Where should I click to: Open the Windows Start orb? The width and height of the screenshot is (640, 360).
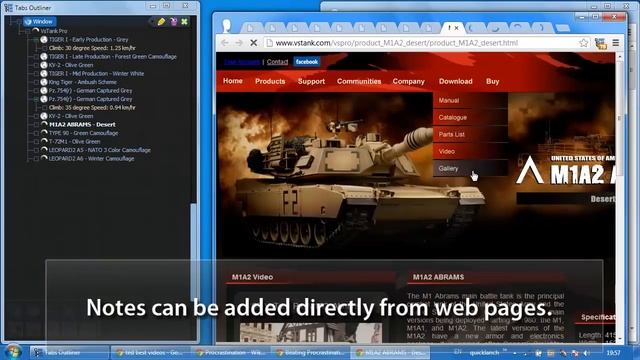pyautogui.click(x=13, y=352)
